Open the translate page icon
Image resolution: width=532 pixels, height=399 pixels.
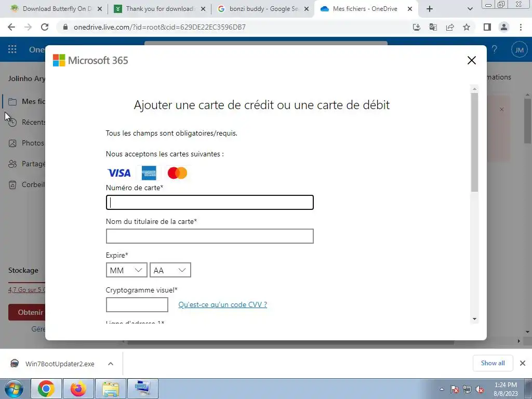(433, 27)
